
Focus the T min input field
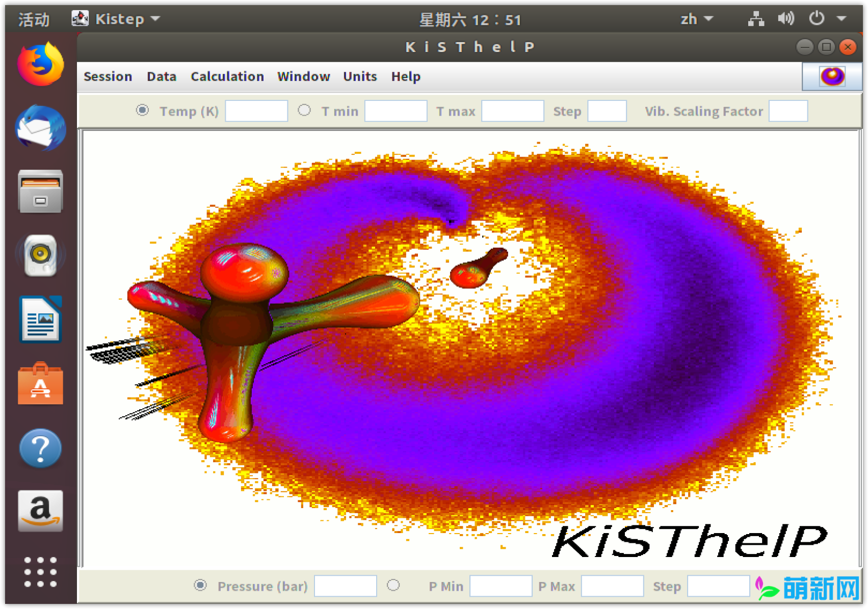point(396,111)
